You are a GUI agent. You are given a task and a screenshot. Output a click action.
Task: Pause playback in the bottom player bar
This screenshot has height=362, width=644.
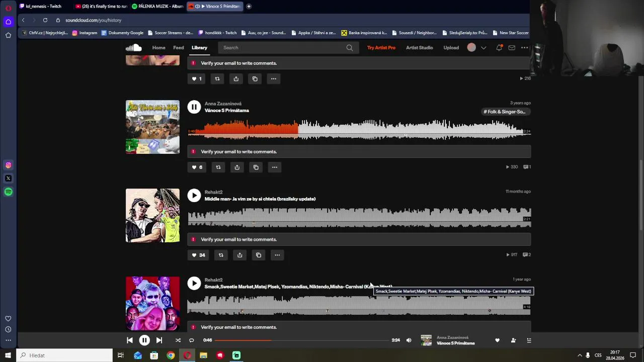[x=144, y=340]
